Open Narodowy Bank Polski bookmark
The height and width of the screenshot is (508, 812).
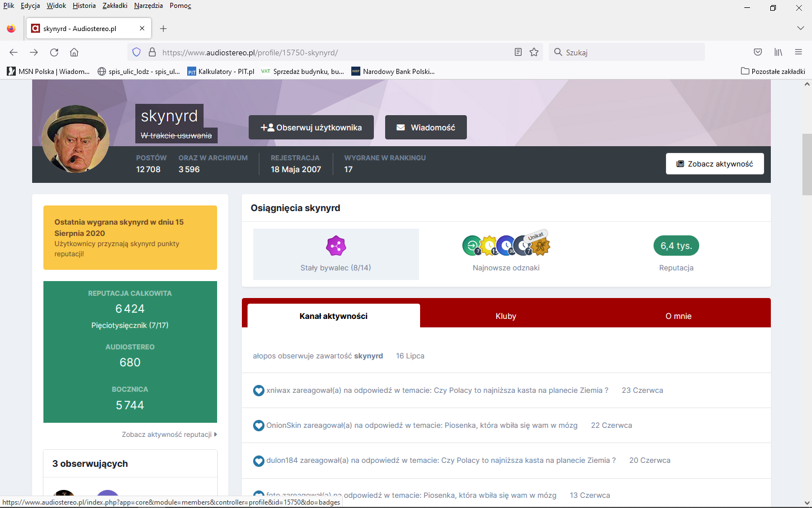[x=393, y=72]
